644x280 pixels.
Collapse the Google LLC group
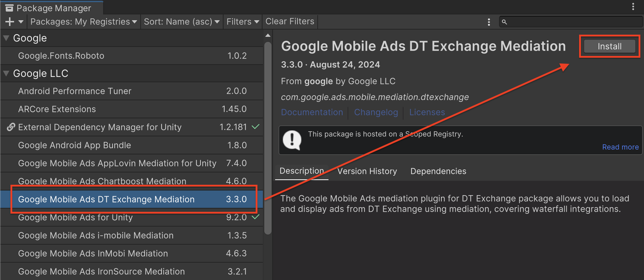pos(6,73)
